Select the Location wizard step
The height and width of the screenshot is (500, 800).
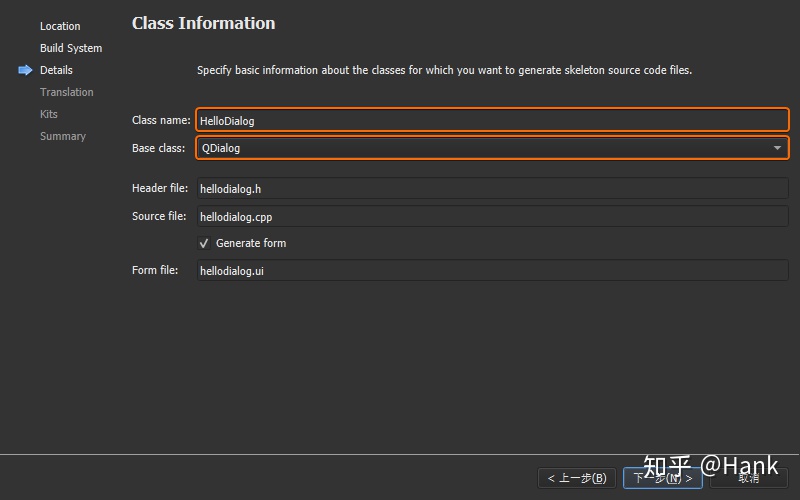click(x=60, y=26)
